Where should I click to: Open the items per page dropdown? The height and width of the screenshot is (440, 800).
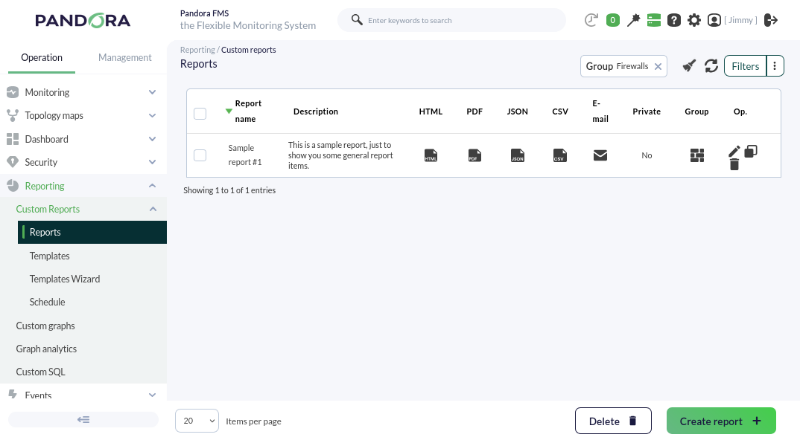[197, 421]
